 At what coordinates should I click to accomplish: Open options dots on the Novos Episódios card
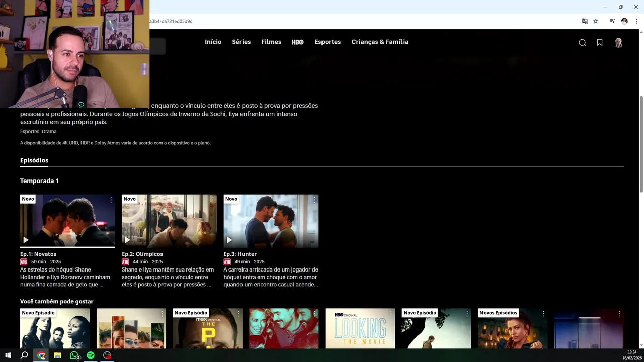[543, 313]
